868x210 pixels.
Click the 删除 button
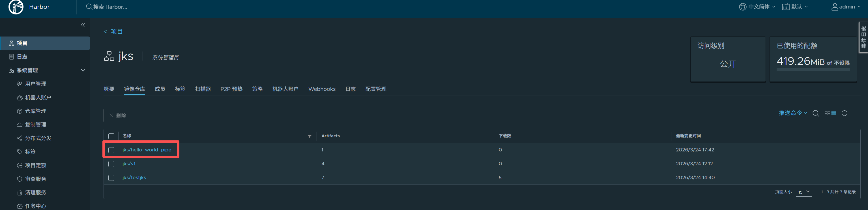[x=117, y=115]
